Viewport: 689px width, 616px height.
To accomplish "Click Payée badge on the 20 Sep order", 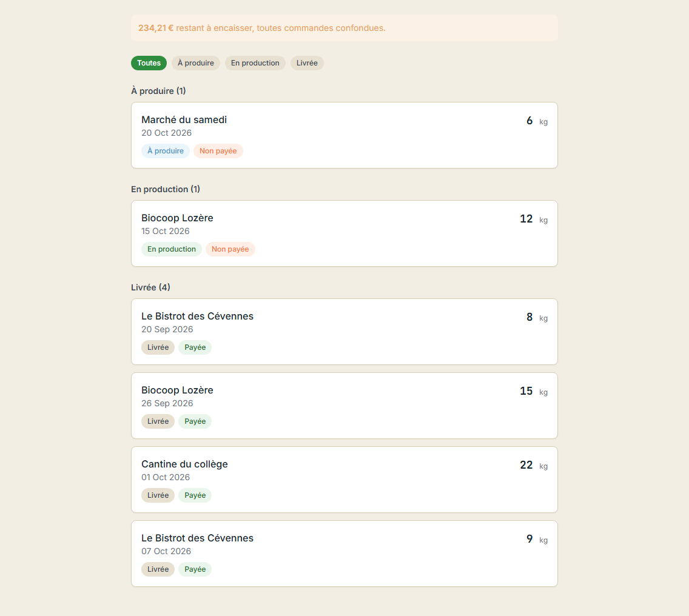I will tap(195, 347).
